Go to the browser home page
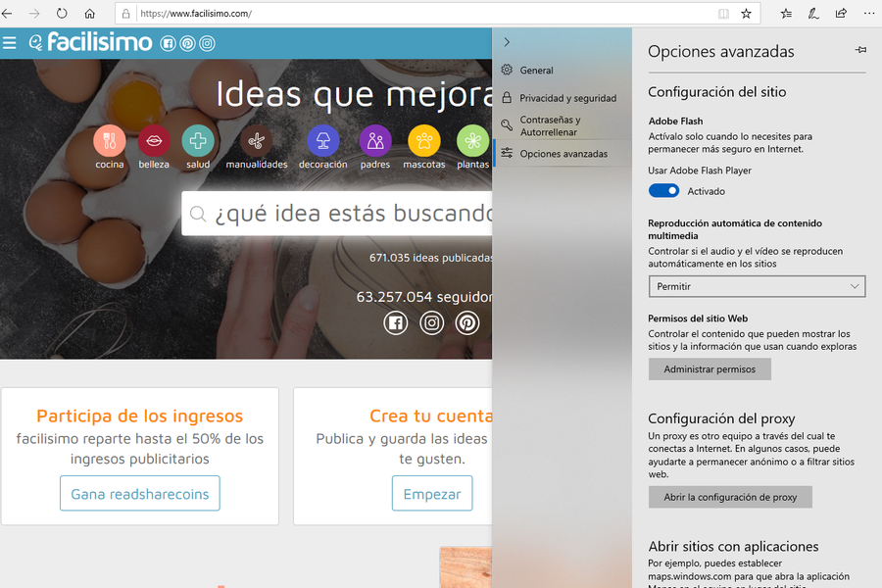Image resolution: width=882 pixels, height=588 pixels. 90,14
